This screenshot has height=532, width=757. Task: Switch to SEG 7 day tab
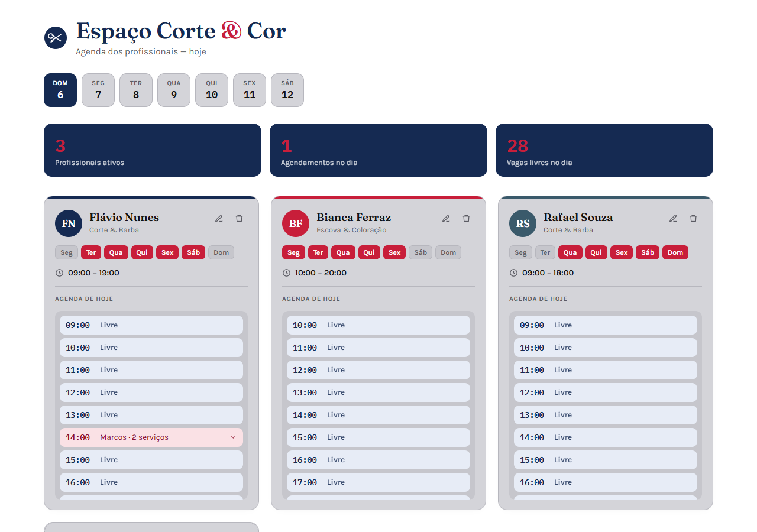point(98,90)
